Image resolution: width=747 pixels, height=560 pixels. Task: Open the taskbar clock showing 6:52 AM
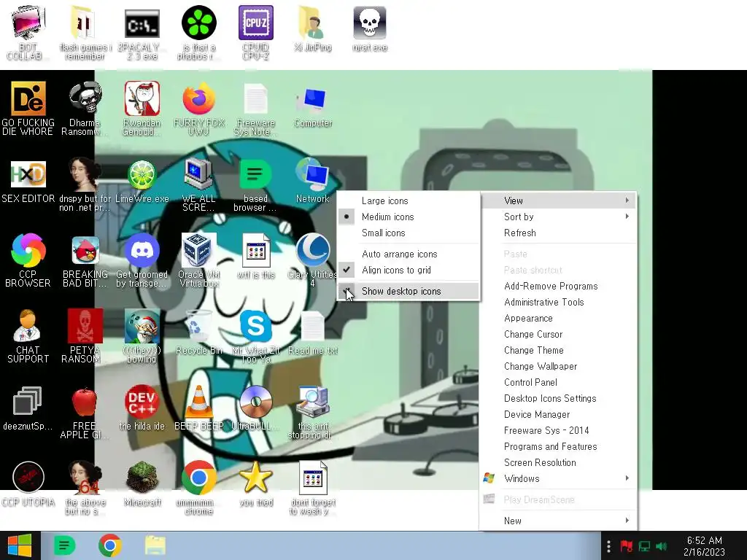click(x=704, y=546)
